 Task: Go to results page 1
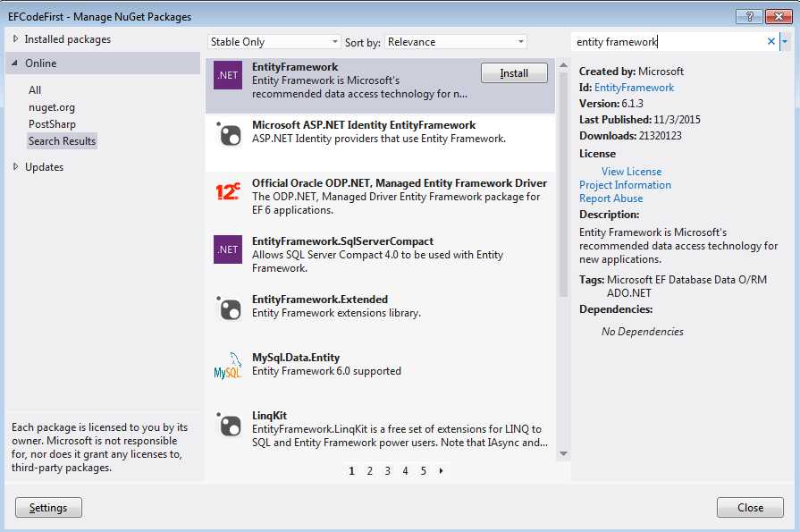click(x=351, y=470)
